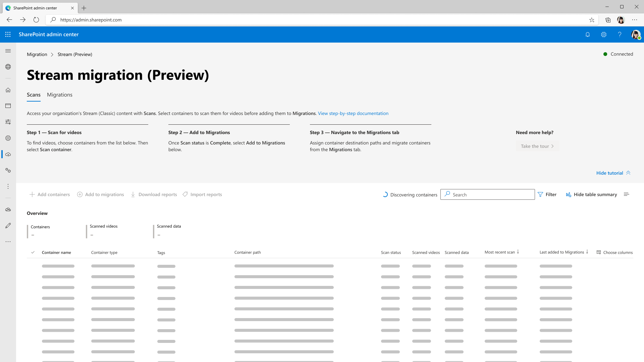This screenshot has height=362, width=644.
Task: Click the Import reports icon
Action: click(x=186, y=194)
